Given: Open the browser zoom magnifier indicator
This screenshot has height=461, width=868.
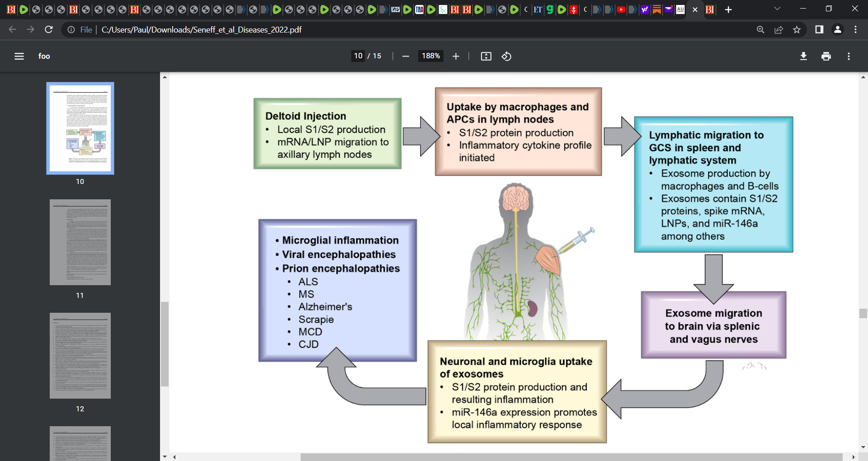Looking at the screenshot, I should [760, 29].
